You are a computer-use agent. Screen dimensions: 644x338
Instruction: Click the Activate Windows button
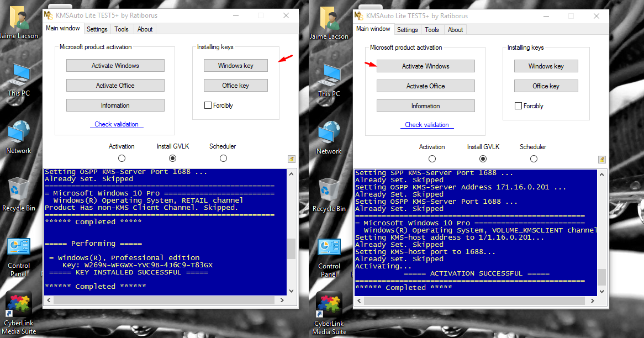pos(115,65)
